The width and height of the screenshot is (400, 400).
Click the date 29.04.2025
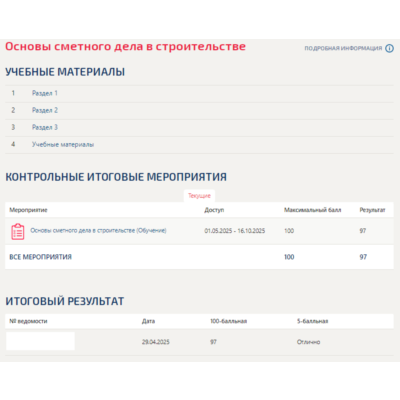point(156,342)
